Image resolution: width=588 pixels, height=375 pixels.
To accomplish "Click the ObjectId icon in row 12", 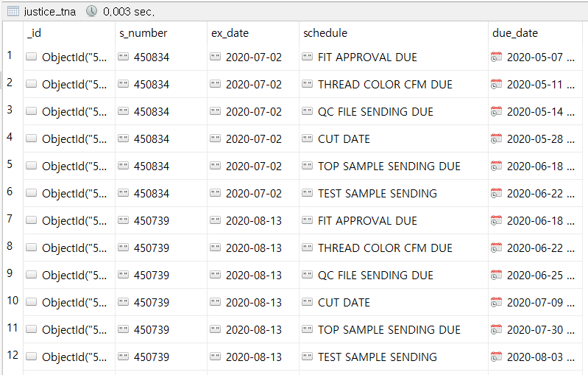I will [x=32, y=357].
